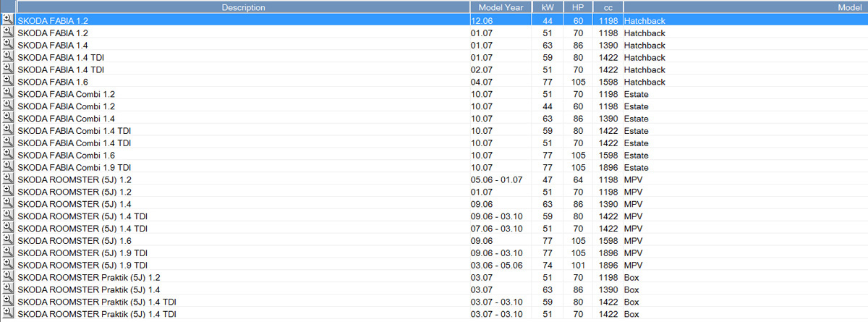Sort by the Description column header
The width and height of the screenshot is (868, 322).
click(x=243, y=7)
